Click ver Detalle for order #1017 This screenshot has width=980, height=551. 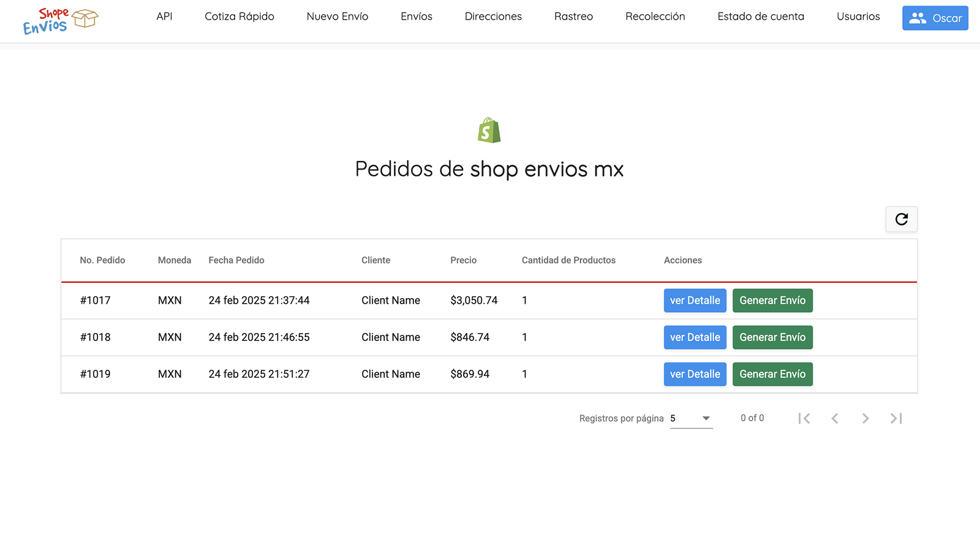click(x=695, y=300)
